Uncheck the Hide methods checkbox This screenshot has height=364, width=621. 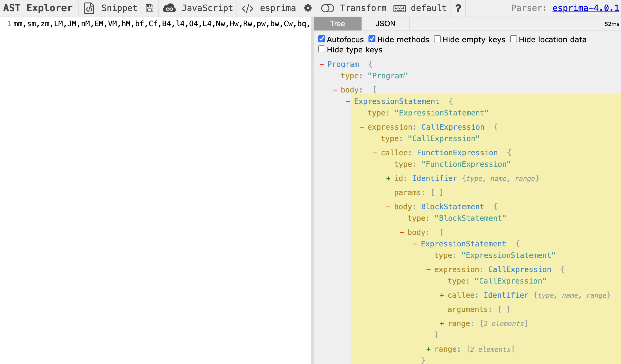[372, 39]
